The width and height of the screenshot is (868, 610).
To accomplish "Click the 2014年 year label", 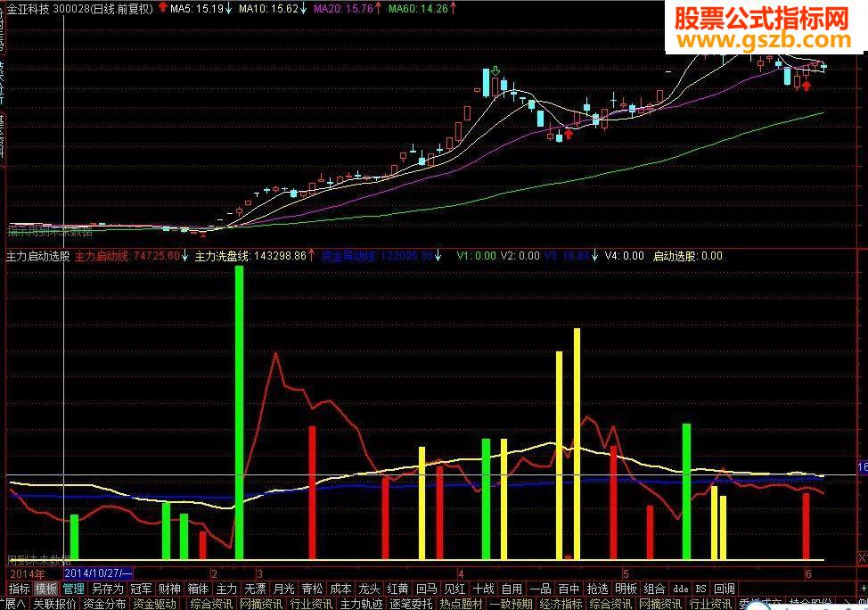I will [x=28, y=573].
